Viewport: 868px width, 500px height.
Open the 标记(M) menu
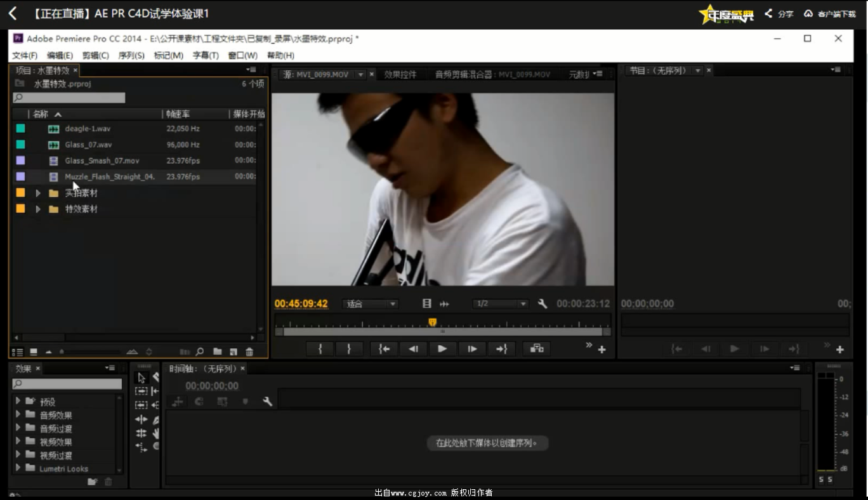pyautogui.click(x=169, y=55)
